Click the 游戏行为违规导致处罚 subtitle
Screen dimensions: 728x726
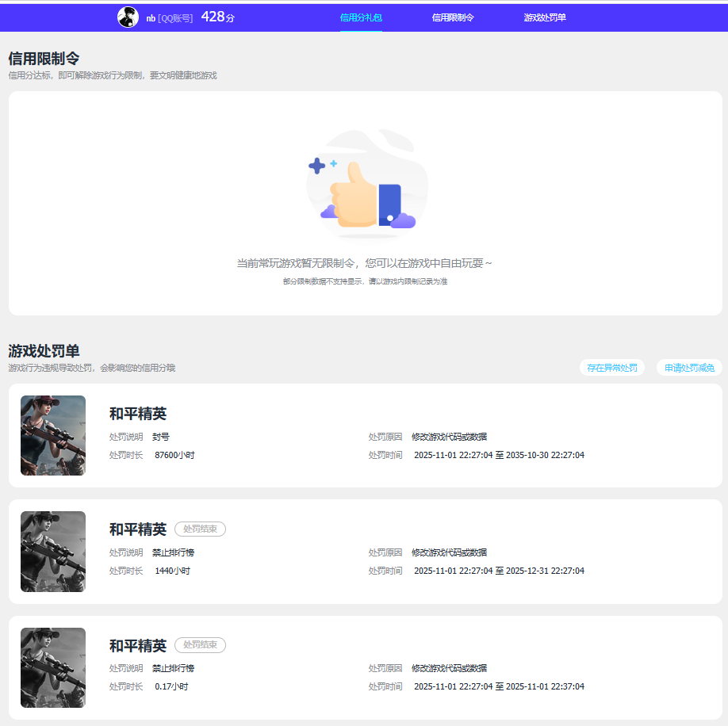91,368
